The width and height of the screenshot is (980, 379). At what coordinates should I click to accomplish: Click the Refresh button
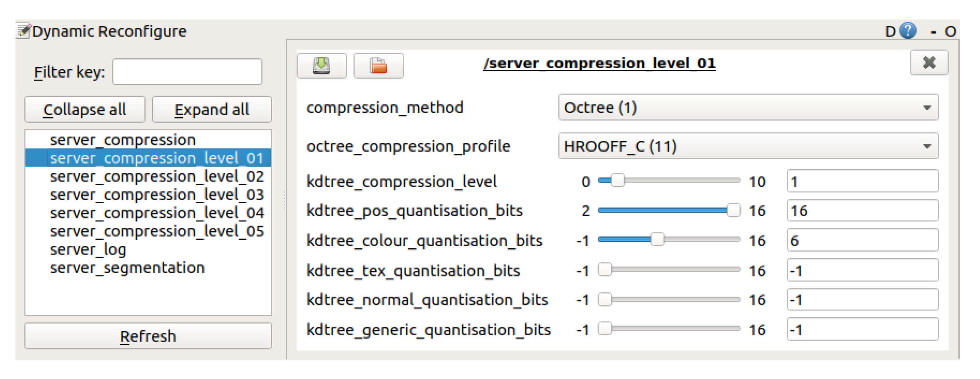148,336
